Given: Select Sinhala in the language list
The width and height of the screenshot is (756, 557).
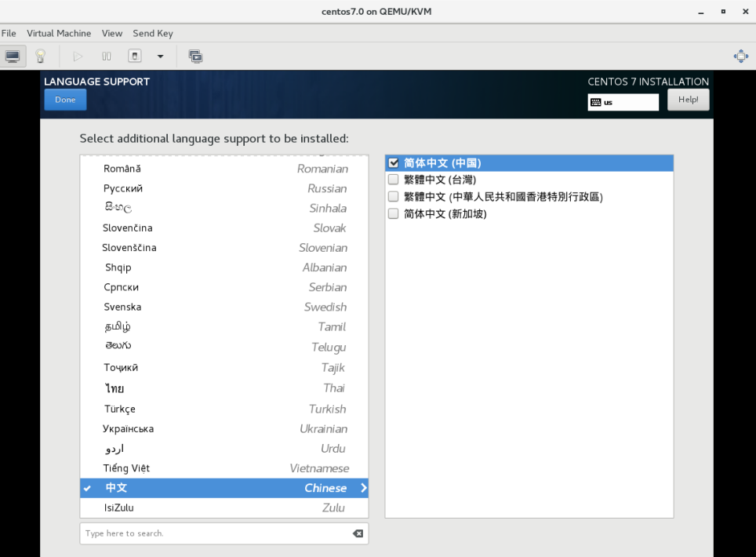Looking at the screenshot, I should coord(224,209).
